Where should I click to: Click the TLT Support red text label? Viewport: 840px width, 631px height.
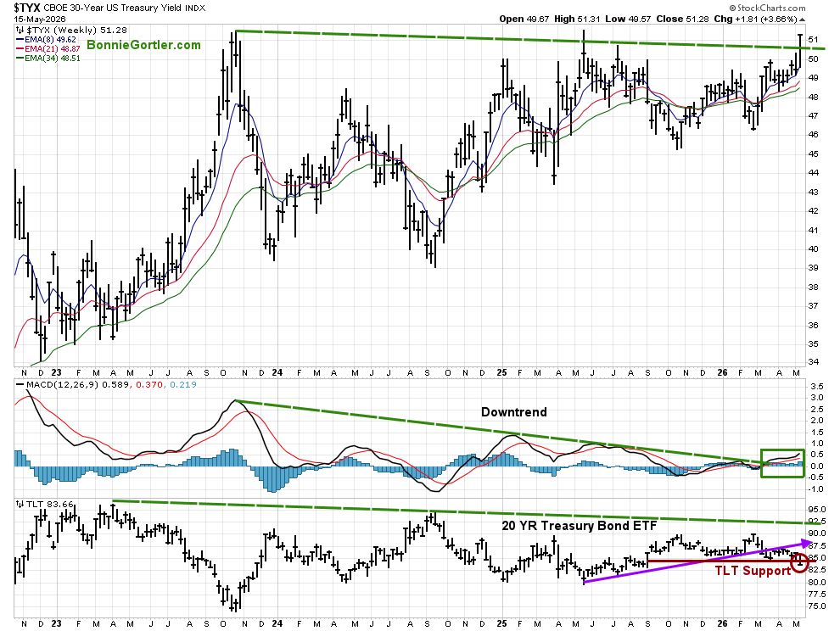(x=753, y=571)
